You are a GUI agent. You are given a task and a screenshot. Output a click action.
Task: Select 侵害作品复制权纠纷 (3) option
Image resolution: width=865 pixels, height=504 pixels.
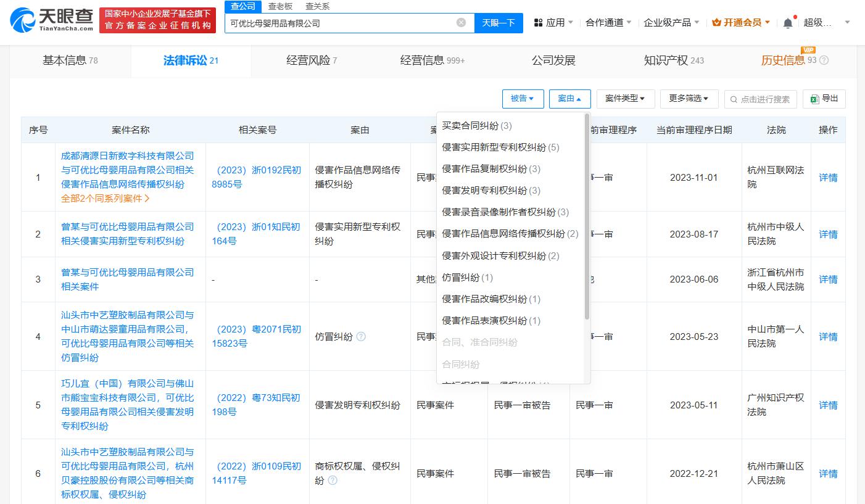tap(510, 169)
